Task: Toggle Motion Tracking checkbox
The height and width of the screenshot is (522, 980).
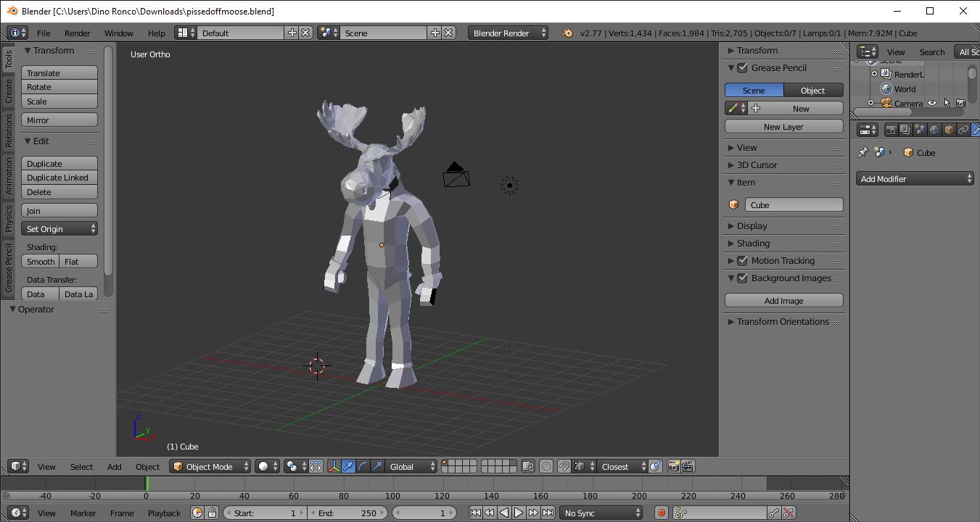Action: click(742, 260)
